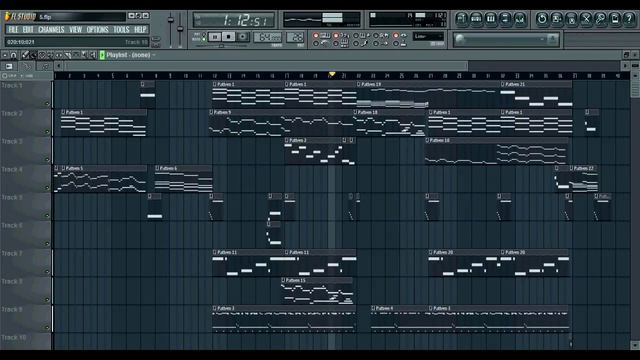The height and width of the screenshot is (360, 640).
Task: Open the CHANNELS menu
Action: [x=51, y=30]
